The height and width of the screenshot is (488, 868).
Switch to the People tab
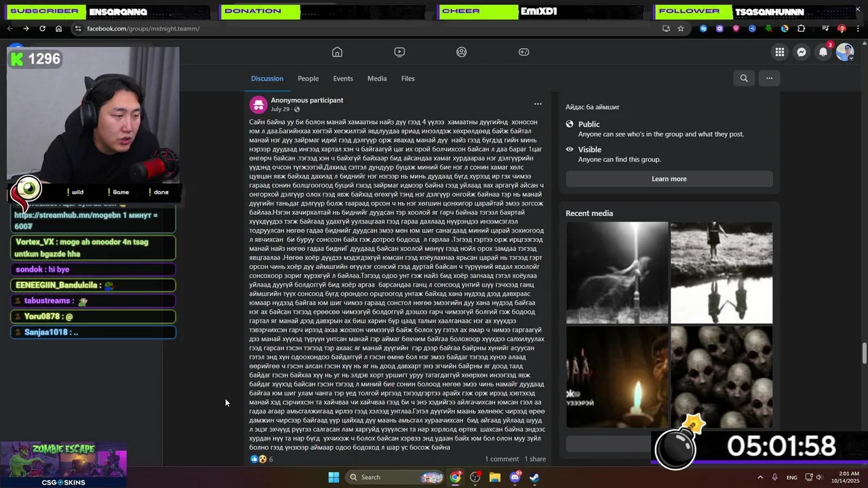(x=308, y=79)
